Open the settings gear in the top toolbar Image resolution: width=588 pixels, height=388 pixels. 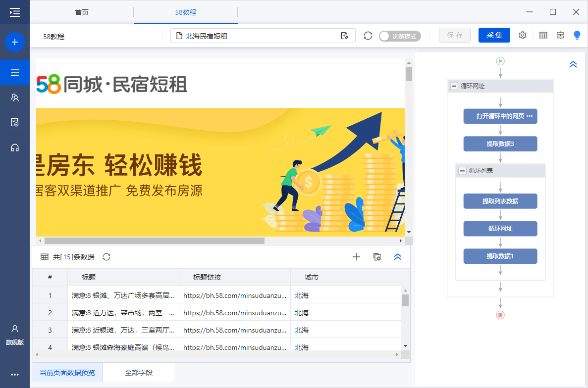pyautogui.click(x=523, y=36)
